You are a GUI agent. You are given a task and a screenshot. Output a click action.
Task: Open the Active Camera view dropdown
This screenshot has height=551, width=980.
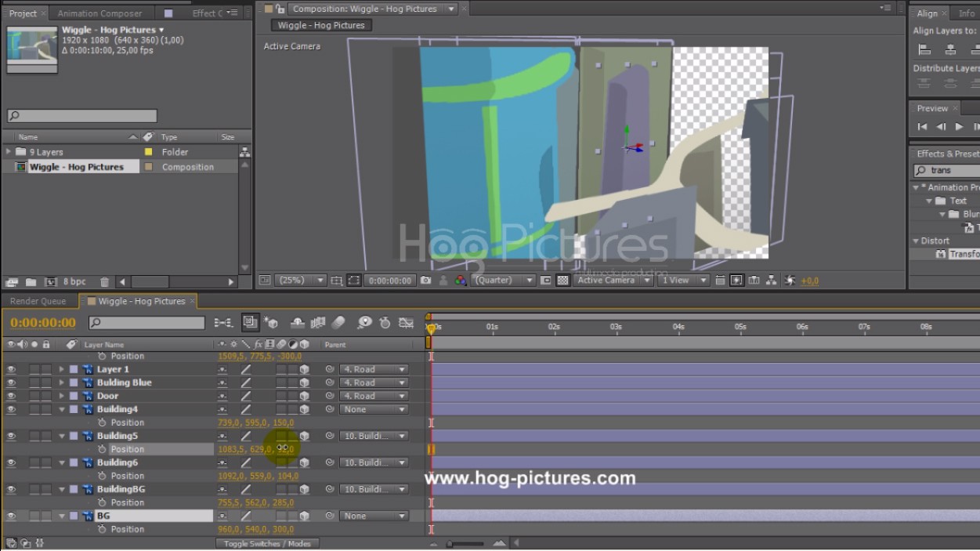pos(613,280)
